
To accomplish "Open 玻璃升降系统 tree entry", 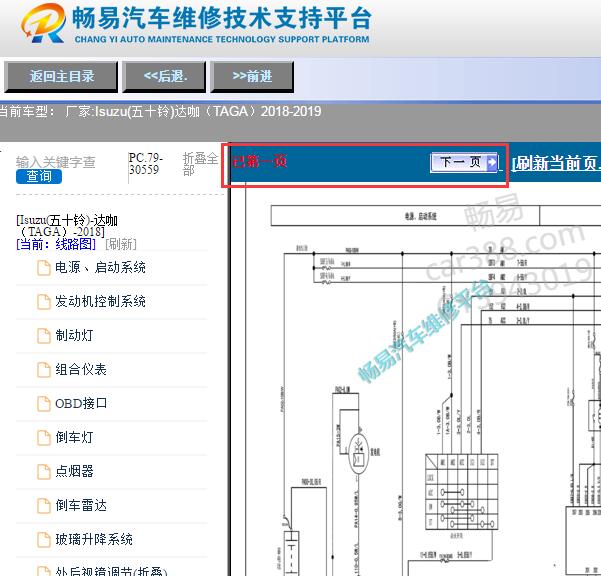I will click(x=94, y=540).
